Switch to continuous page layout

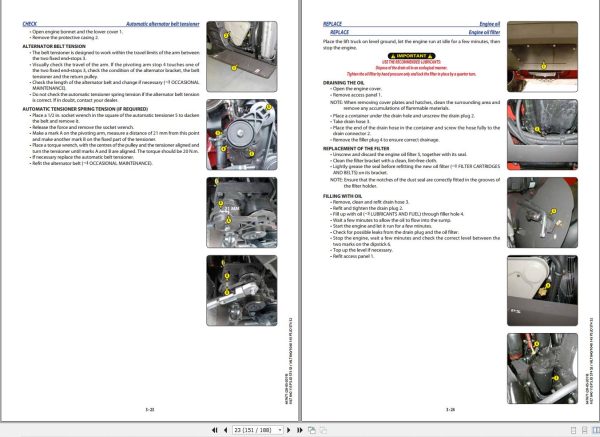point(584,430)
